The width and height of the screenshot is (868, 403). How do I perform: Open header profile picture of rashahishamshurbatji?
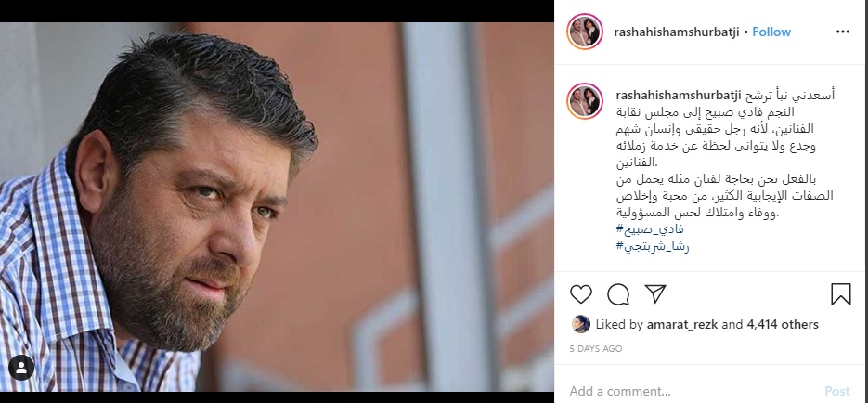(585, 32)
